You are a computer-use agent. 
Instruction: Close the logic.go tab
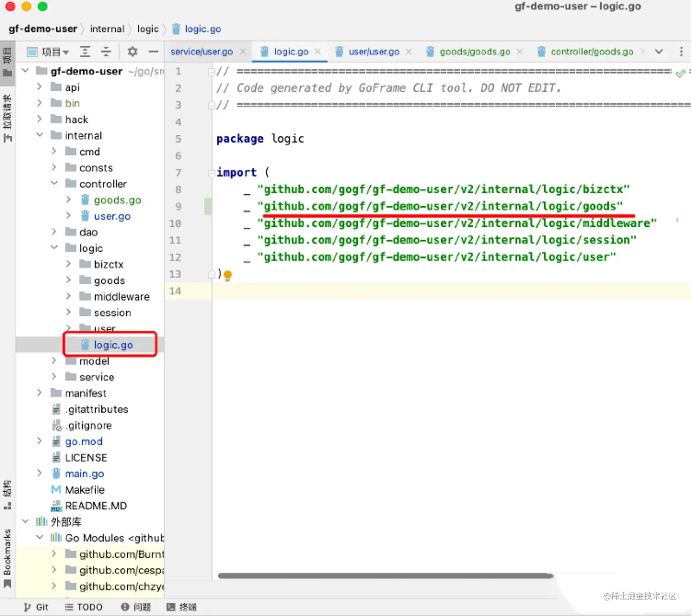tap(318, 52)
